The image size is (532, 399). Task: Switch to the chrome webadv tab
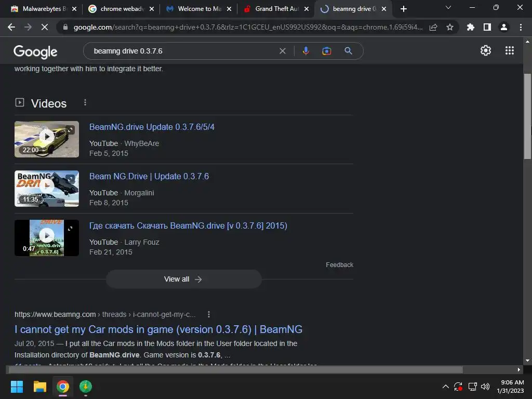click(121, 9)
